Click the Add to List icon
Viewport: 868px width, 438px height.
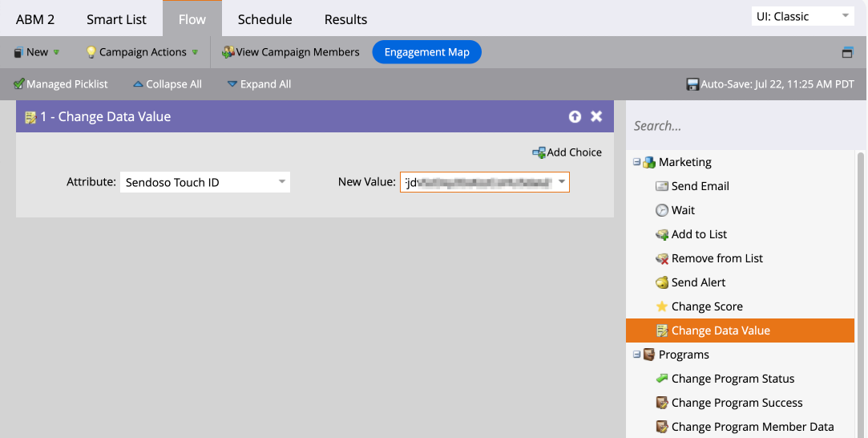pyautogui.click(x=661, y=235)
